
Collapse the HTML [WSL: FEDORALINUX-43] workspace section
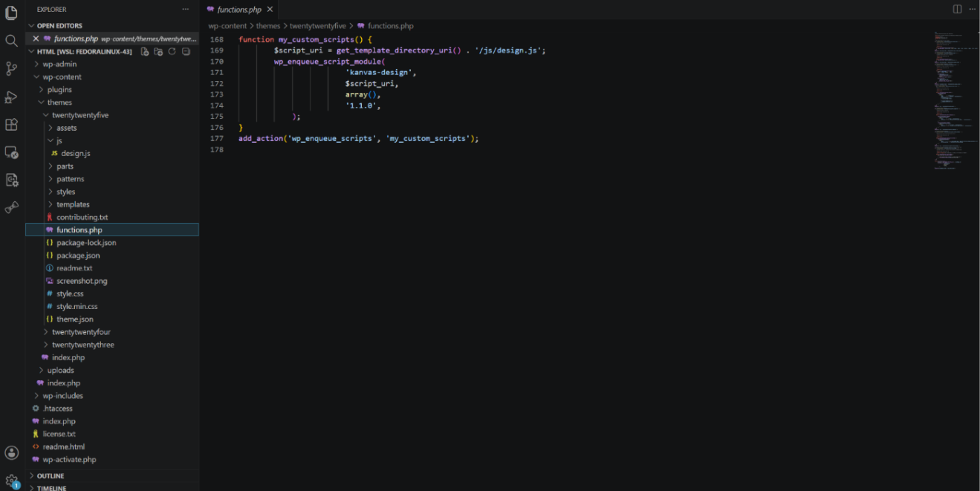point(83,52)
